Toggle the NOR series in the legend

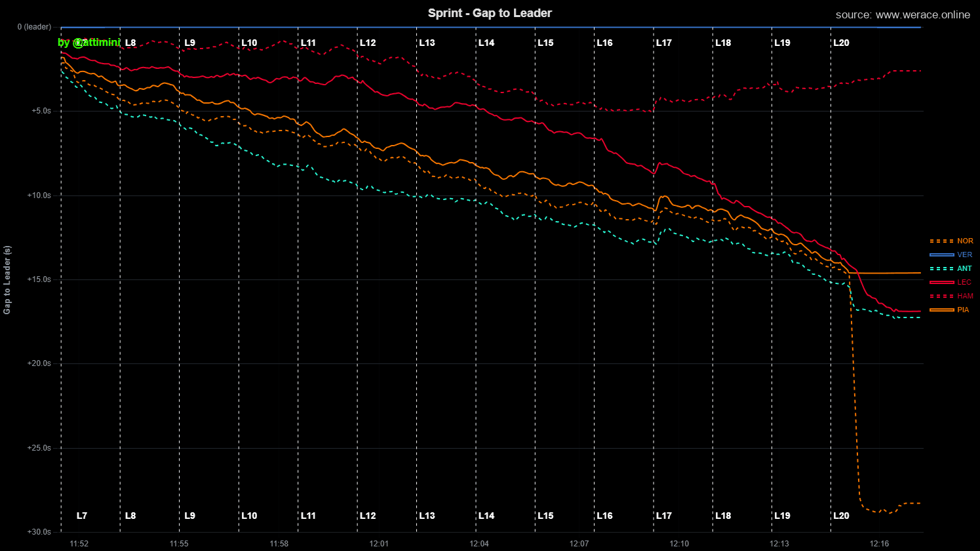(x=952, y=241)
